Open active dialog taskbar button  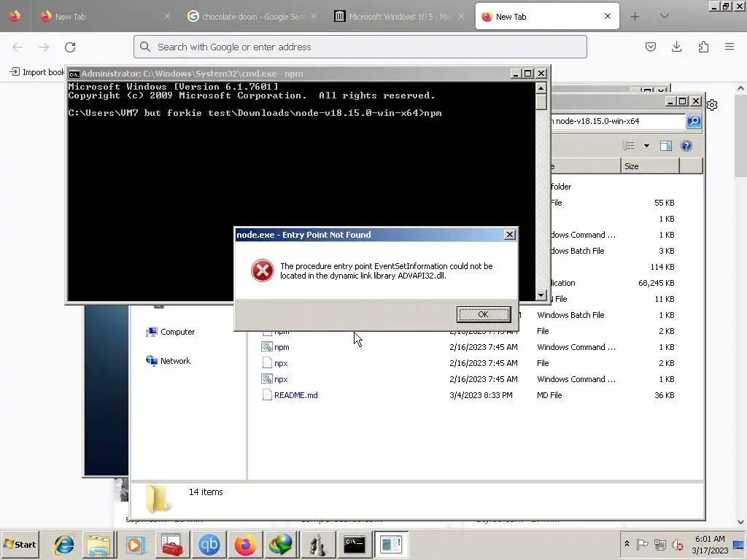(391, 545)
